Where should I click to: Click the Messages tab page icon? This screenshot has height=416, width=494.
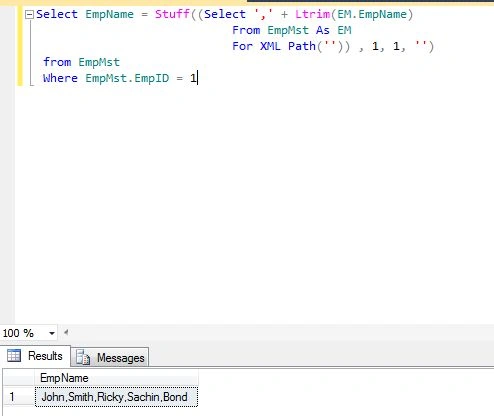tap(83, 357)
